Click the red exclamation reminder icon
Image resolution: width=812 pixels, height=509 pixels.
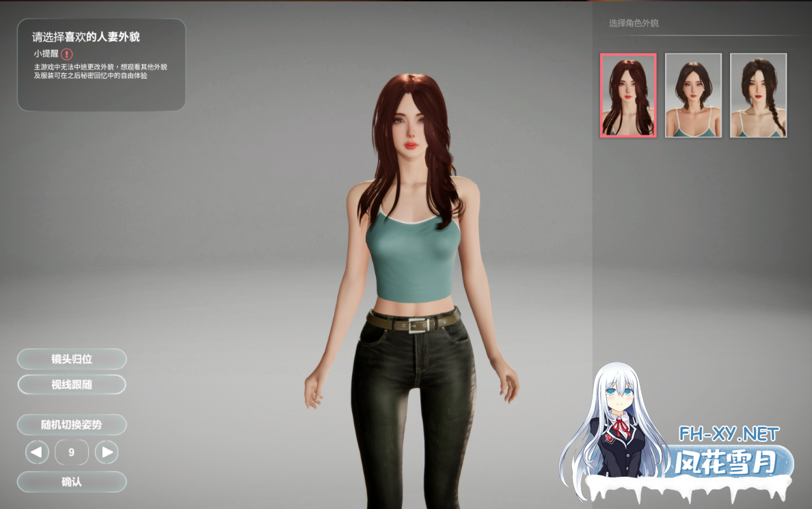tap(66, 54)
